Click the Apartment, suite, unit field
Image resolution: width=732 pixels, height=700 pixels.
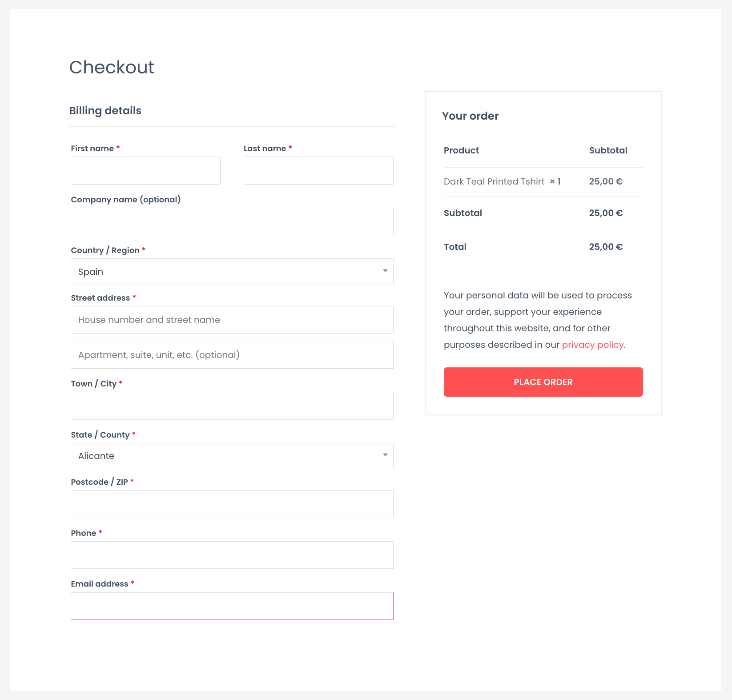tap(232, 355)
